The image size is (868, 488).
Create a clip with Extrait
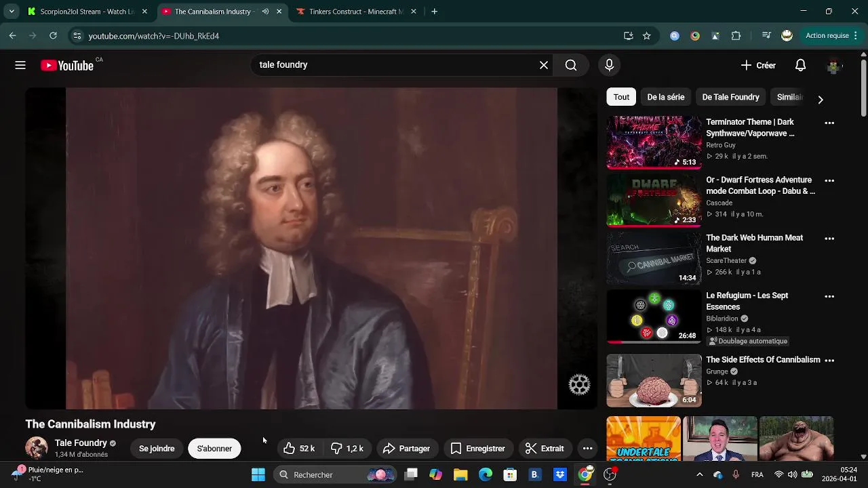(545, 449)
